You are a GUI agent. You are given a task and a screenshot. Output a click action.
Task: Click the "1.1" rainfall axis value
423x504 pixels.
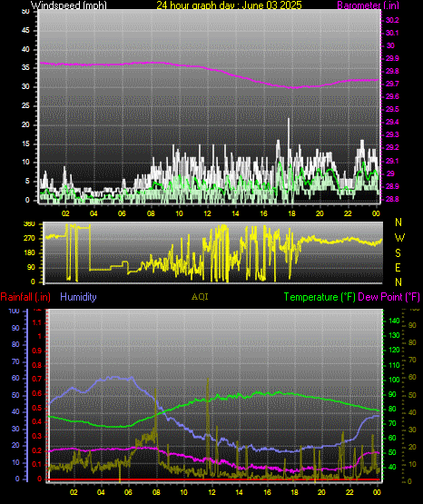[x=37, y=322]
